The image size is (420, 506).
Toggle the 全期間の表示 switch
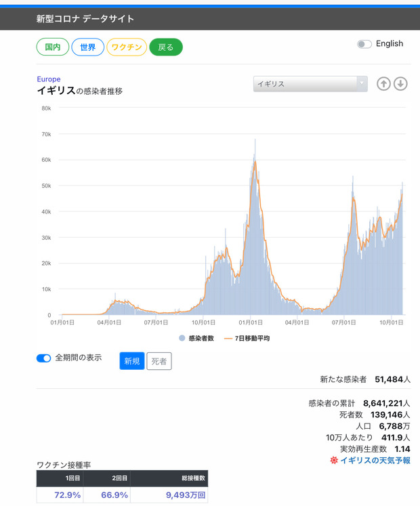click(43, 358)
